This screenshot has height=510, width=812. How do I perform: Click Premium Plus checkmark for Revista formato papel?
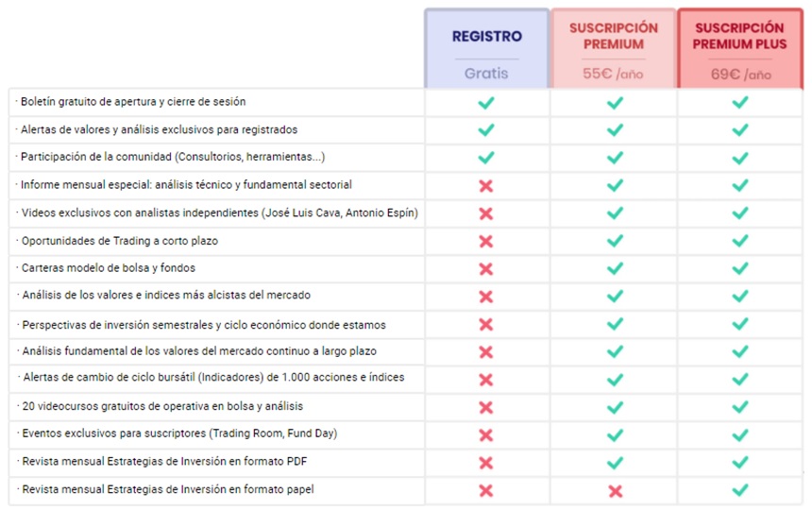point(740,490)
